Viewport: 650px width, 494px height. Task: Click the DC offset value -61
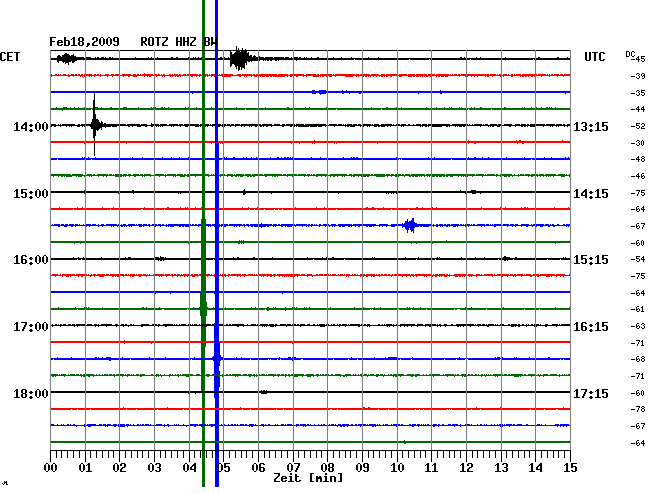[638, 309]
